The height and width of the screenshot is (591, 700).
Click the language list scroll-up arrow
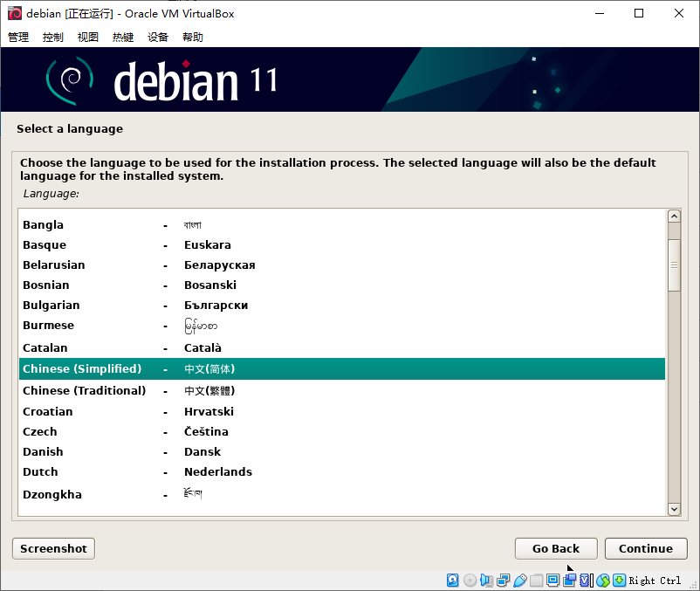tap(674, 216)
